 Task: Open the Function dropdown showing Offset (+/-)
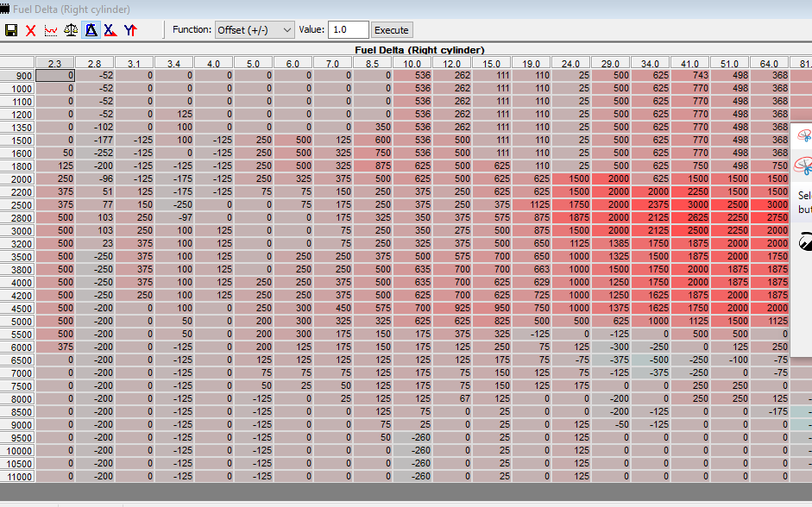click(255, 29)
